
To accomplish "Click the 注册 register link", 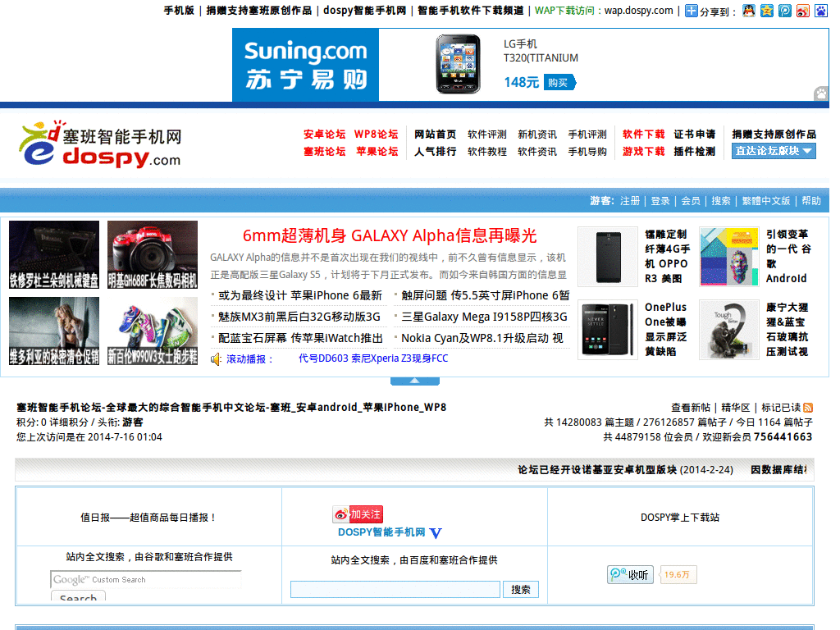I will tap(630, 201).
